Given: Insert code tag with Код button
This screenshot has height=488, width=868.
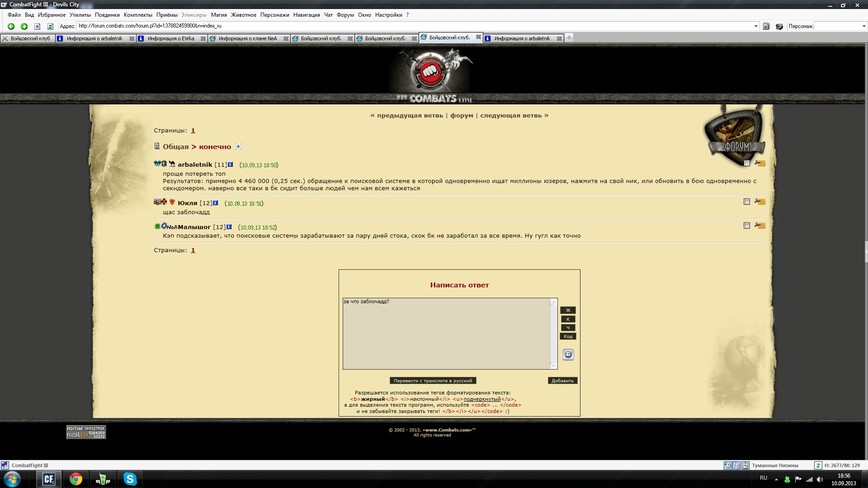Looking at the screenshot, I should pyautogui.click(x=568, y=336).
